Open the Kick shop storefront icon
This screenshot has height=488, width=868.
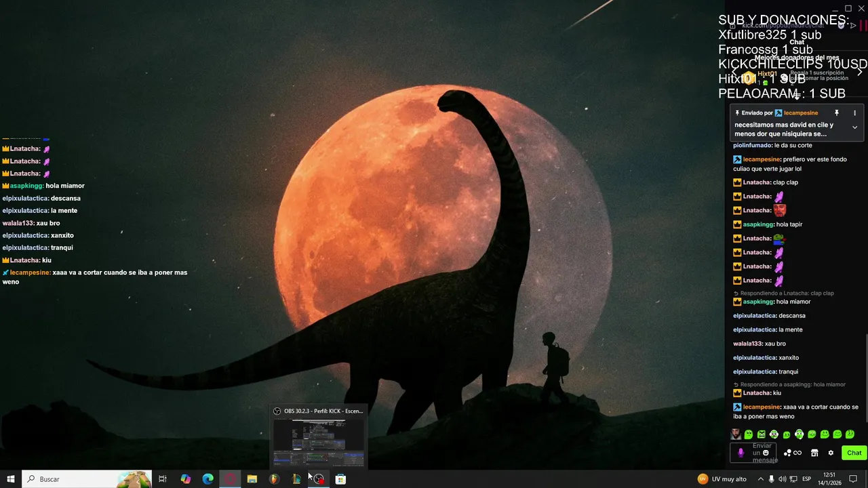click(x=814, y=453)
